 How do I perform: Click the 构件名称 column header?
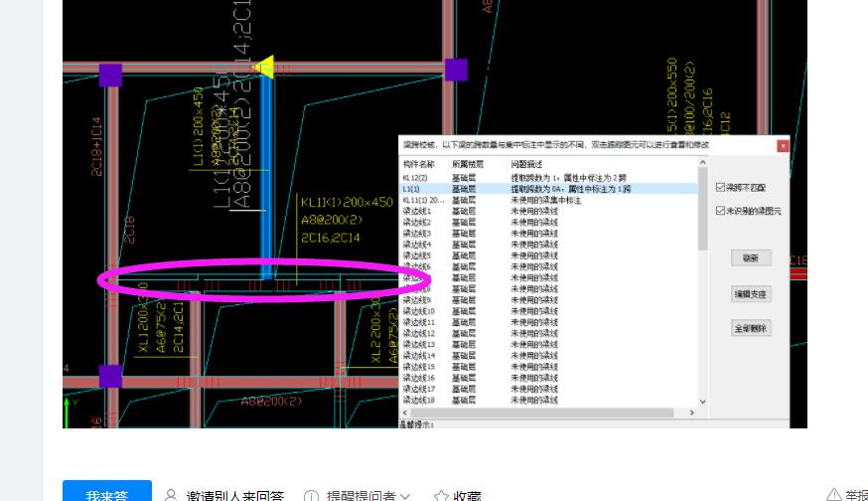point(418,164)
